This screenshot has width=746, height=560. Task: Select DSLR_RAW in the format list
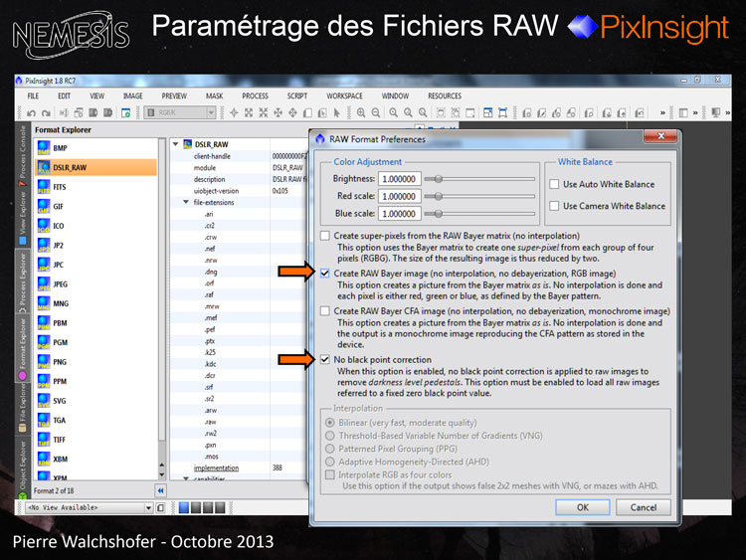(95, 167)
